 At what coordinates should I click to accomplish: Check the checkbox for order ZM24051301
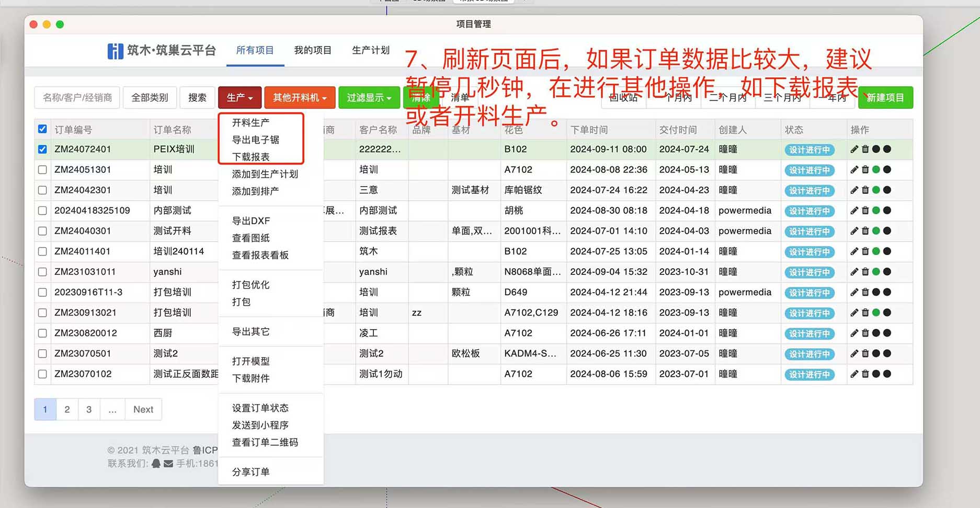pos(42,169)
